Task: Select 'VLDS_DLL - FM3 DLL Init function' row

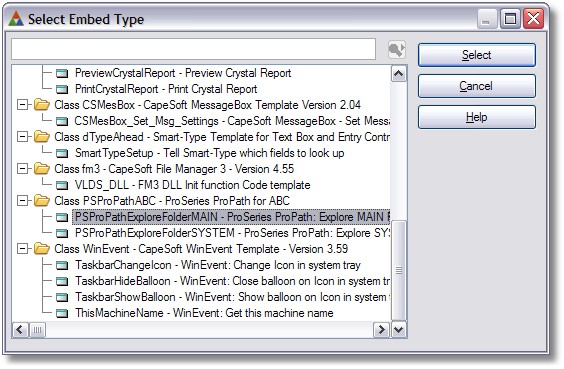Action: tap(192, 185)
